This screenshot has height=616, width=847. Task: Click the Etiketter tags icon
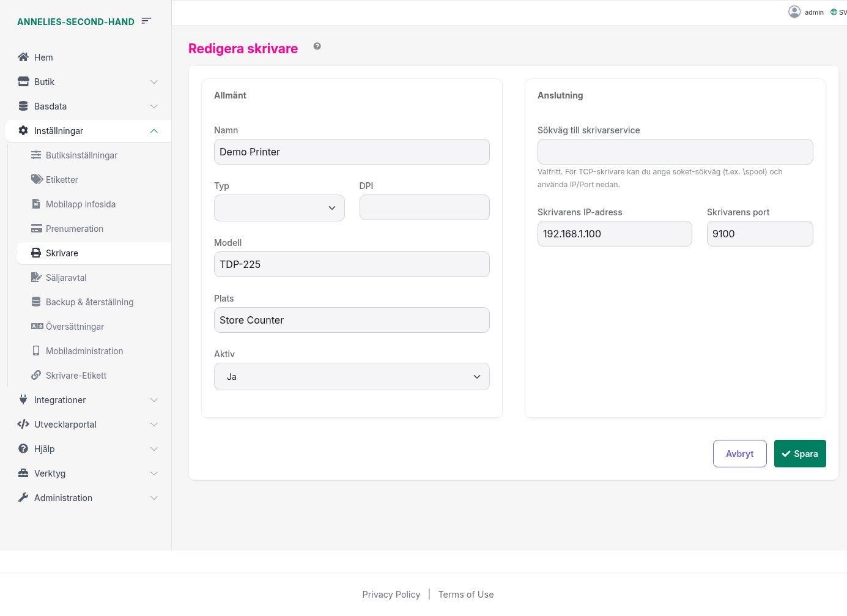(37, 179)
